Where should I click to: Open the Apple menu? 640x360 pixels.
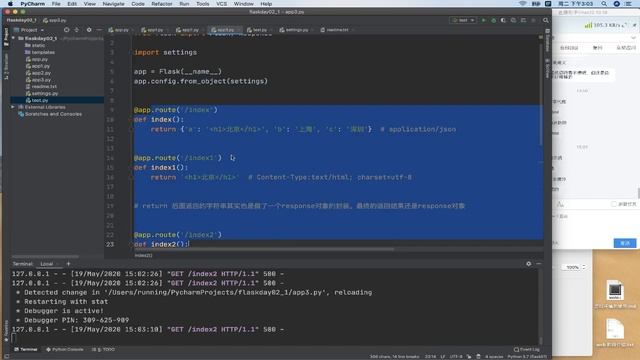pyautogui.click(x=10, y=4)
